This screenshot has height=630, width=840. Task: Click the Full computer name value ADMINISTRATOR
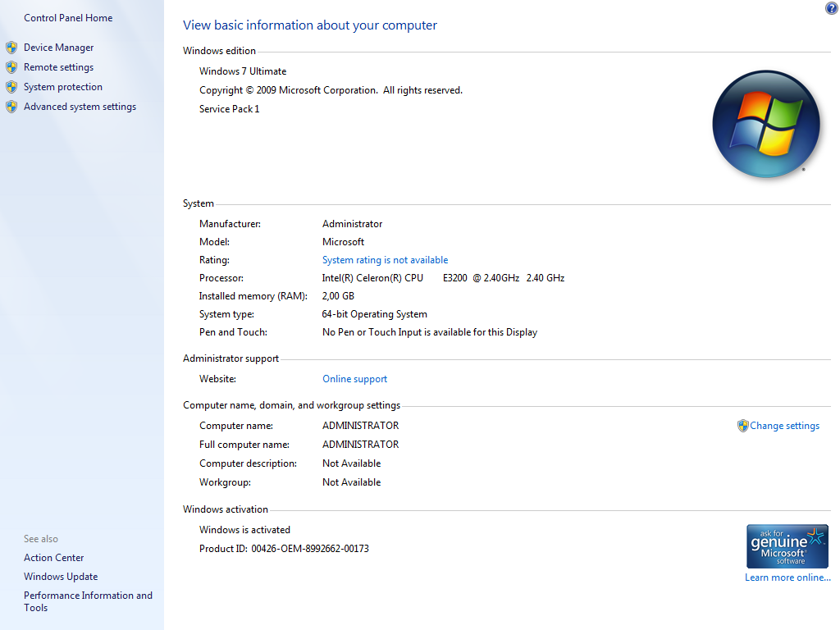click(x=361, y=445)
